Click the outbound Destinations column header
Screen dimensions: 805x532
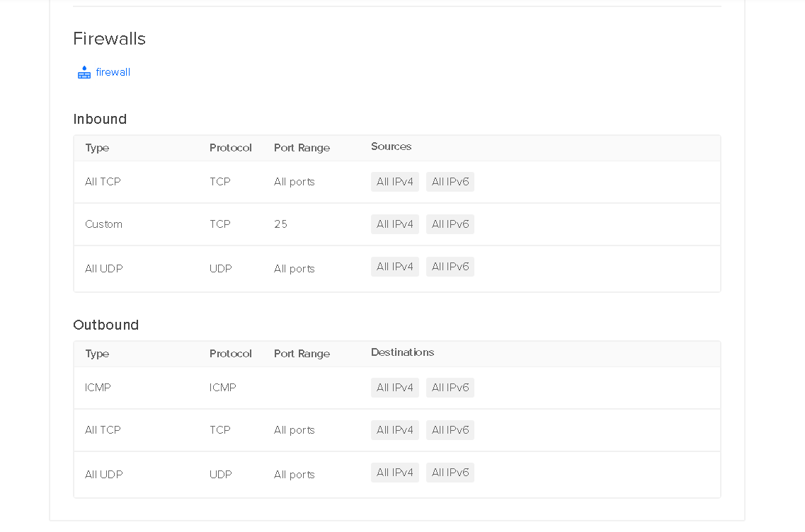(402, 352)
